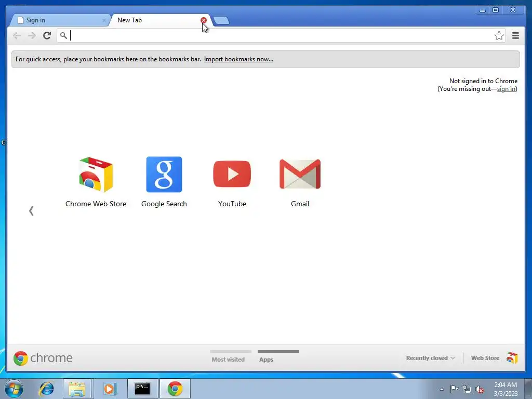
Task: Click Import bookmarks now link
Action: point(238,59)
